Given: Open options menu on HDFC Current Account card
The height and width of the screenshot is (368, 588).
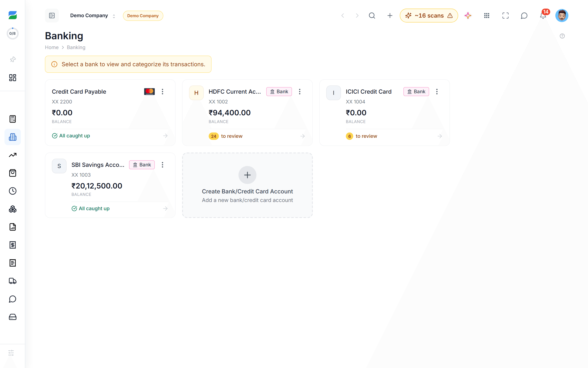Looking at the screenshot, I should [x=300, y=92].
